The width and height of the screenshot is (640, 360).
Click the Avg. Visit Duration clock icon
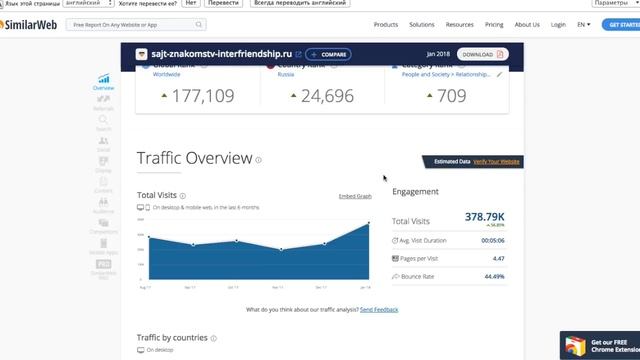[x=395, y=240]
